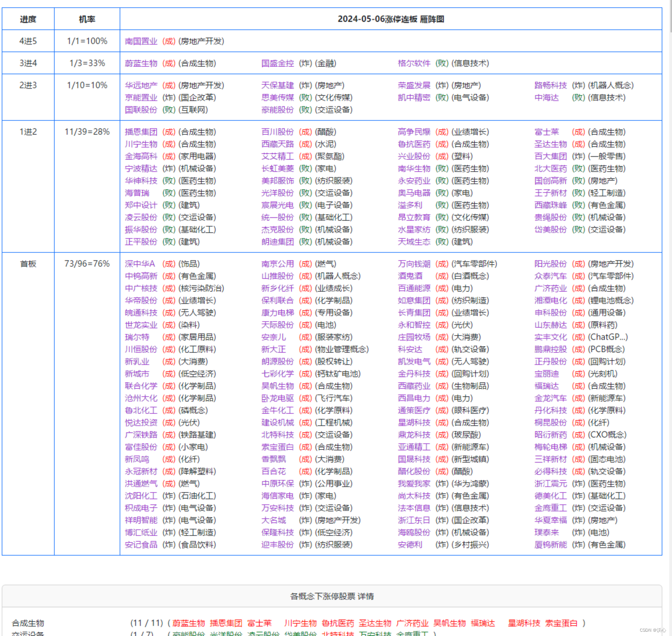This screenshot has height=636, width=672.
Task: Click 星湖科技 in the 合成生物 concept list
Action: (x=524, y=623)
